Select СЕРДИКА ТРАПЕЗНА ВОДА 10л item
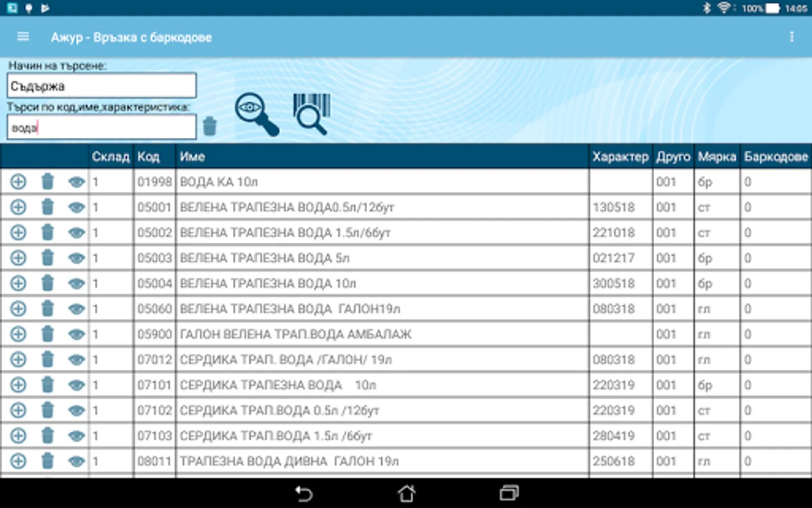This screenshot has width=812, height=508. point(278,385)
